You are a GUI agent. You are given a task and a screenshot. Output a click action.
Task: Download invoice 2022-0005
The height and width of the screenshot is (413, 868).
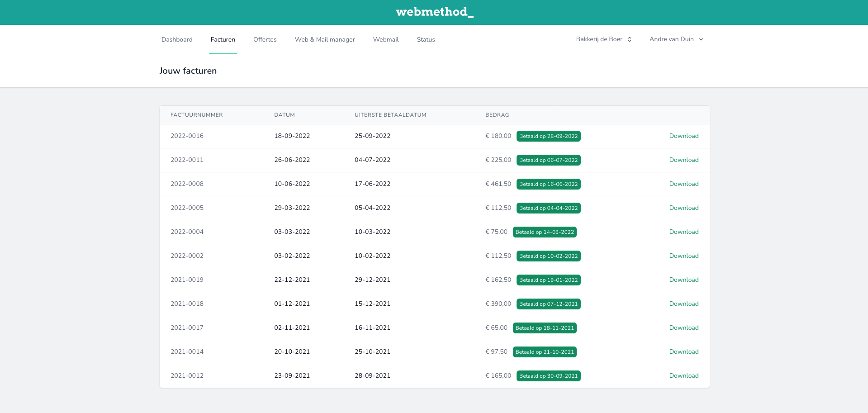pyautogui.click(x=683, y=208)
